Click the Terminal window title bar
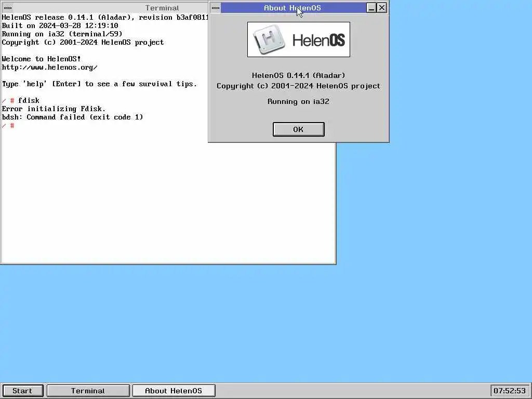 pos(110,8)
